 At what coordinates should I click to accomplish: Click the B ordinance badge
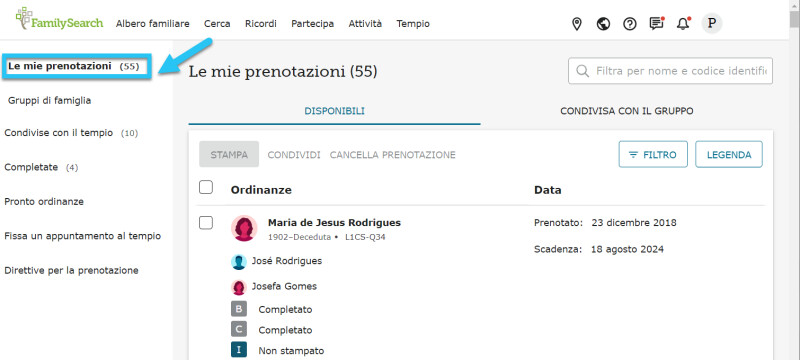point(239,309)
